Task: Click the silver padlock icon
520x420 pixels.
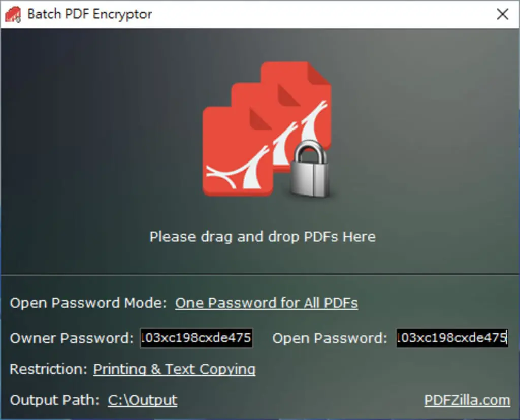Action: pyautogui.click(x=310, y=169)
